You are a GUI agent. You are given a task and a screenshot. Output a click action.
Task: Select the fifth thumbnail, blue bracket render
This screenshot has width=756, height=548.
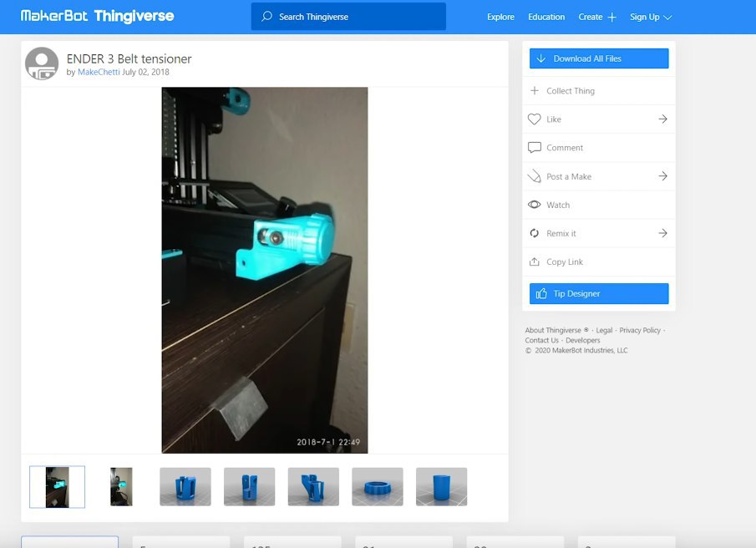tap(313, 487)
